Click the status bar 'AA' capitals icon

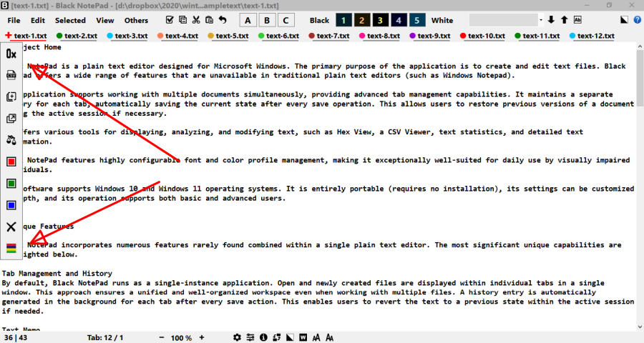(x=316, y=337)
